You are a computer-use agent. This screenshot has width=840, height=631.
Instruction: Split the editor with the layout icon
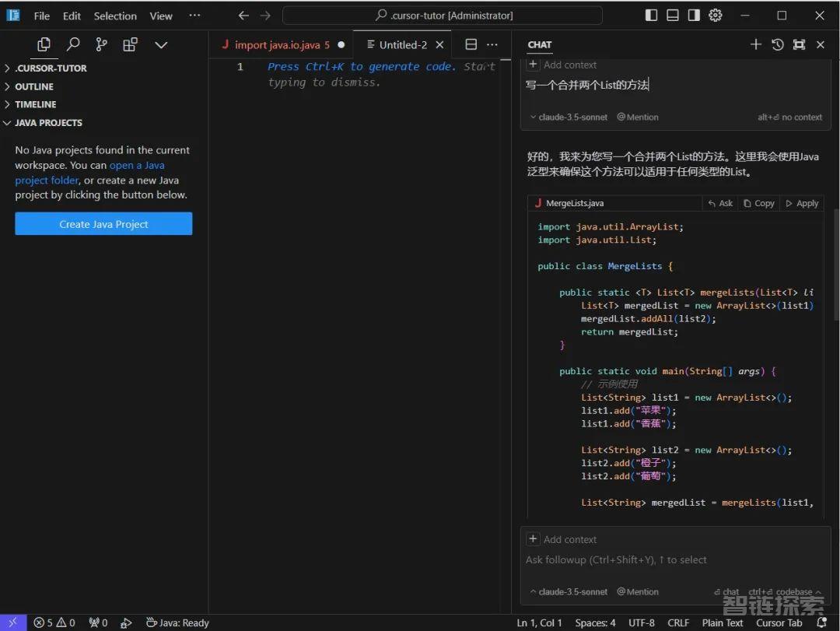click(471, 44)
